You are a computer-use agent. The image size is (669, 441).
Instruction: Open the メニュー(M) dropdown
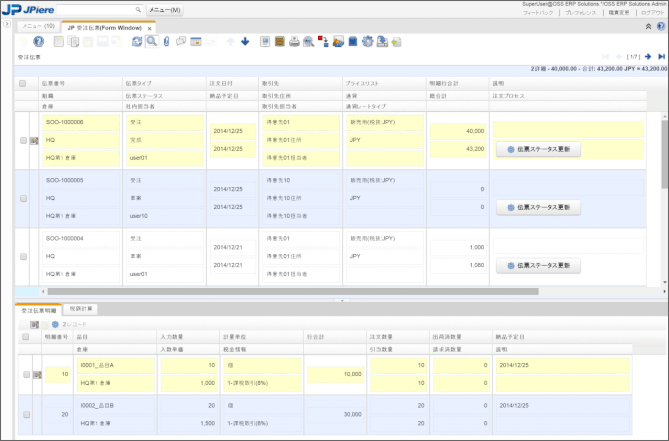[x=165, y=10]
